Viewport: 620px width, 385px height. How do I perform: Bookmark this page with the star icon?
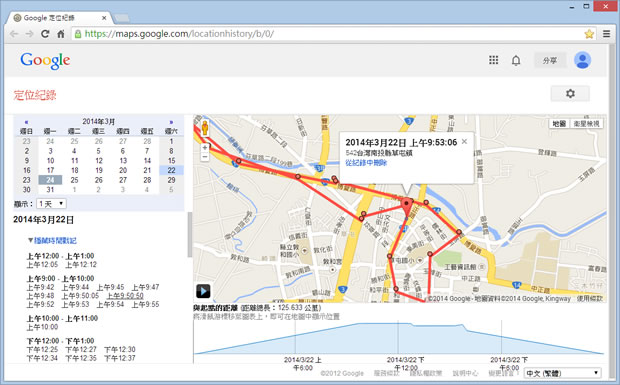(x=589, y=34)
